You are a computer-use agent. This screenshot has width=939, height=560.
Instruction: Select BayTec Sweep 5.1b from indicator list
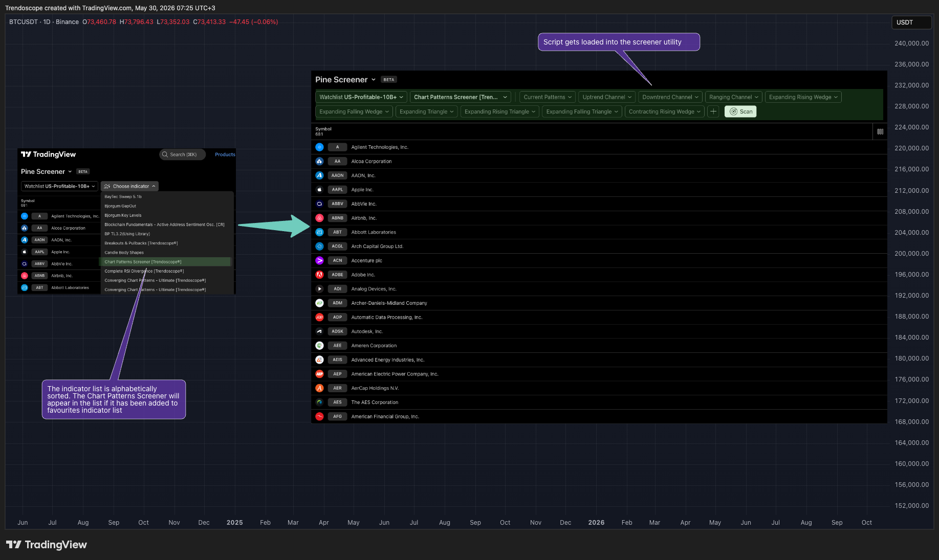[x=166, y=197]
